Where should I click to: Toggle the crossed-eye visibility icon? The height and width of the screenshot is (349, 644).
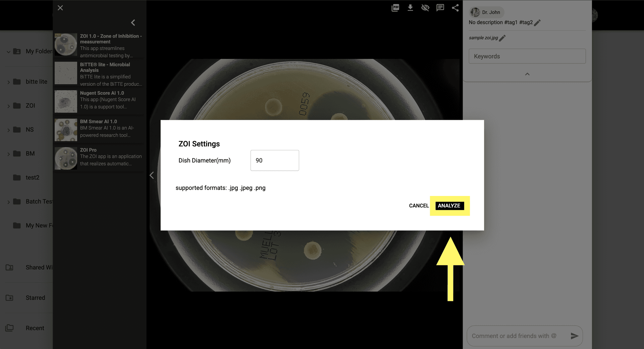click(x=425, y=8)
